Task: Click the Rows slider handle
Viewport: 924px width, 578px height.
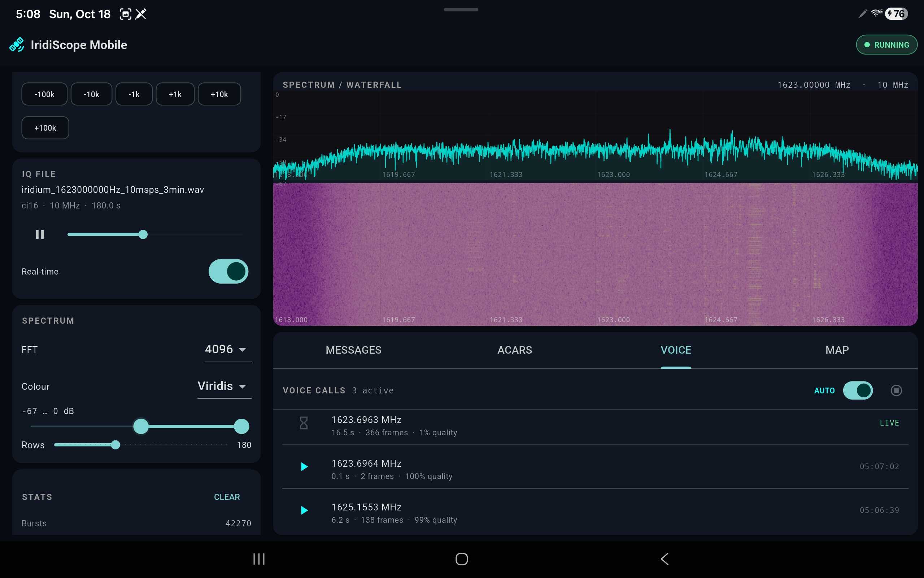Action: click(x=115, y=445)
